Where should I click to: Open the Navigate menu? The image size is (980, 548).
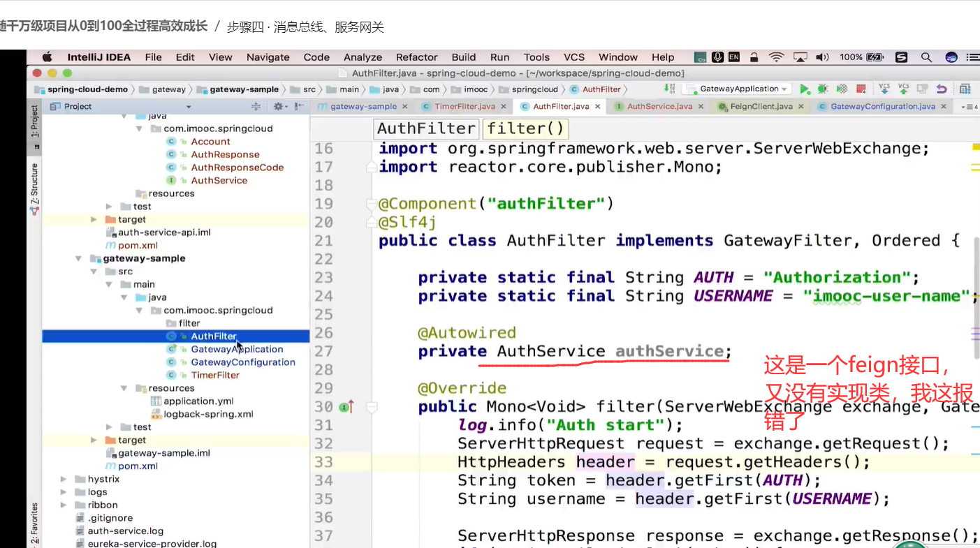click(x=268, y=57)
